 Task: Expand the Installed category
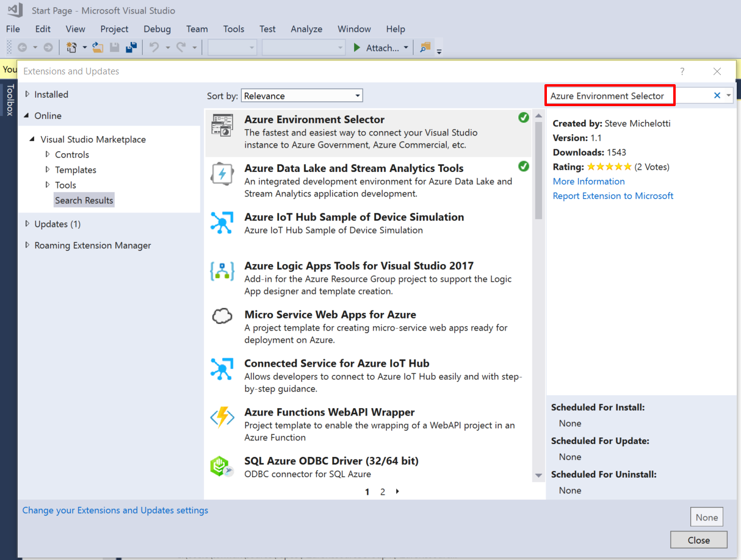pyautogui.click(x=27, y=95)
